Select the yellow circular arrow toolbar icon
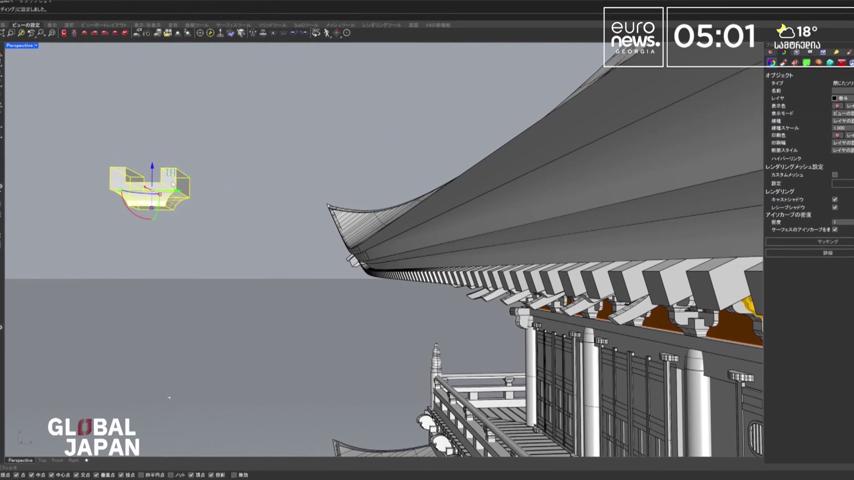Image resolution: width=854 pixels, height=480 pixels. (210, 33)
